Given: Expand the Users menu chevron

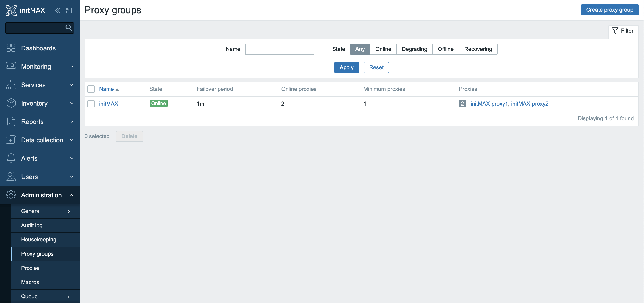Looking at the screenshot, I should click(x=72, y=177).
